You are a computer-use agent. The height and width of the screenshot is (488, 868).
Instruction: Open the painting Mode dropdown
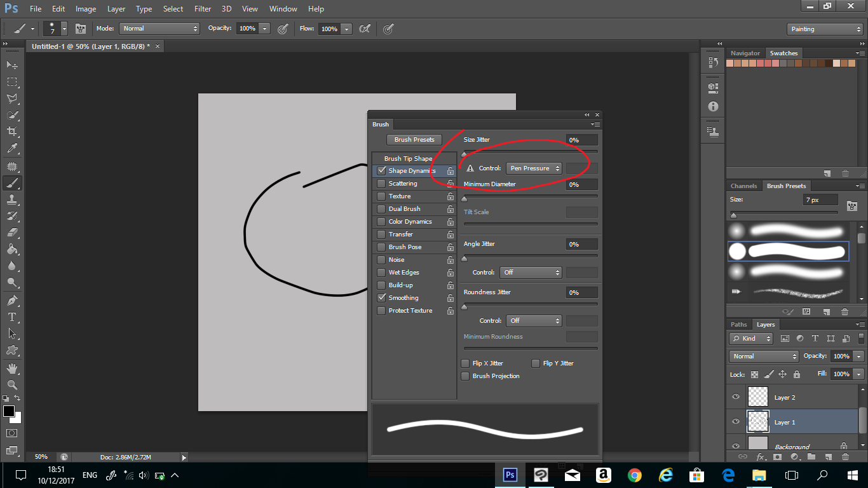tap(159, 29)
